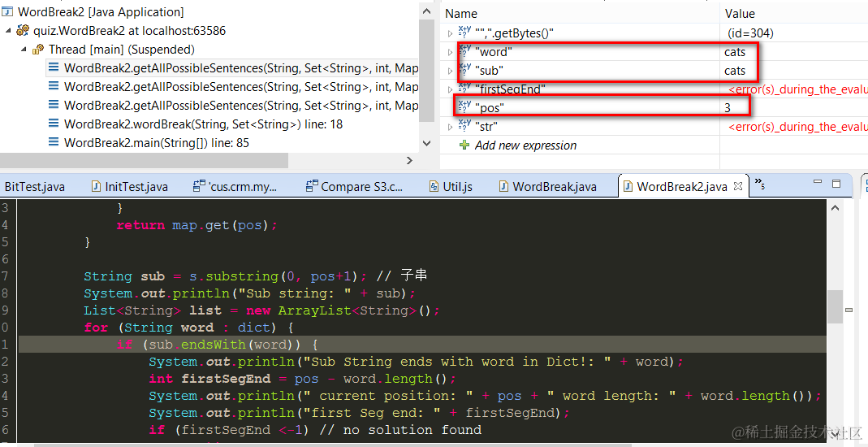This screenshot has width=868, height=447.
Task: Click the for (String word : dict) line
Action: pos(188,328)
